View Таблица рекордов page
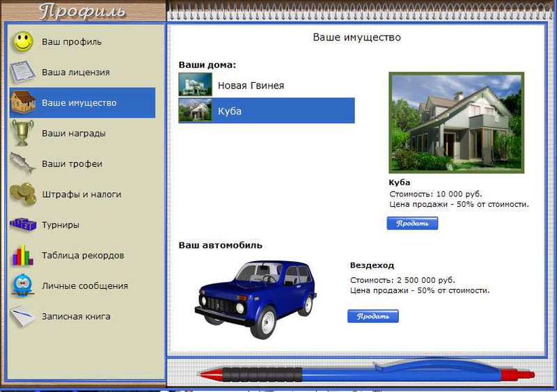The image size is (557, 392). pos(82,256)
